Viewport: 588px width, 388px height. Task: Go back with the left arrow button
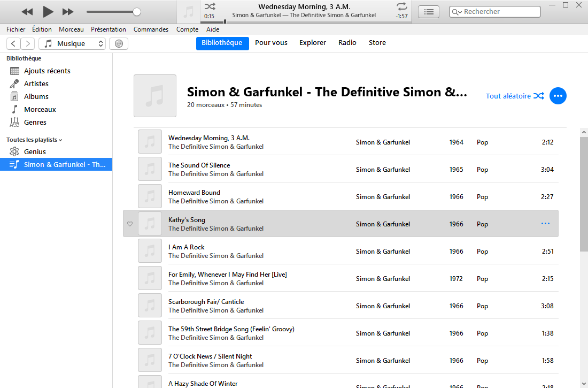coord(13,43)
